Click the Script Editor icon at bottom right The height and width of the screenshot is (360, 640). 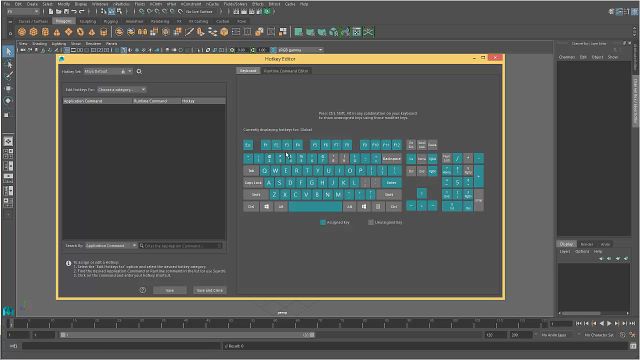coord(633,346)
